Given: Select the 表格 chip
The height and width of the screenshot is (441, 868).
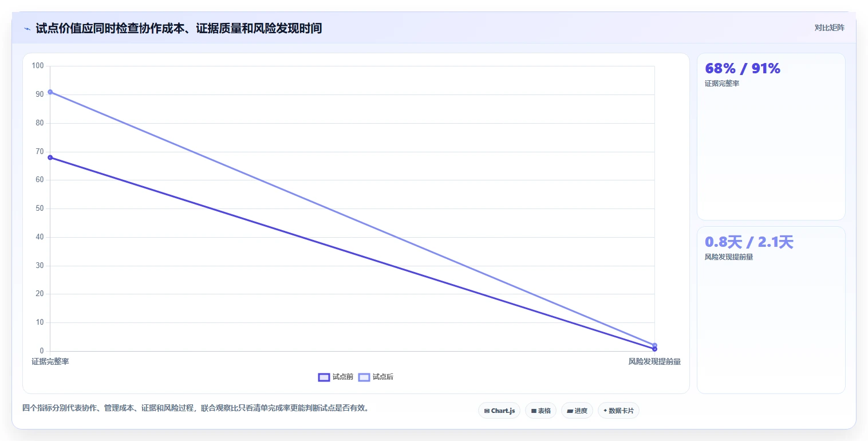Looking at the screenshot, I should click(540, 411).
